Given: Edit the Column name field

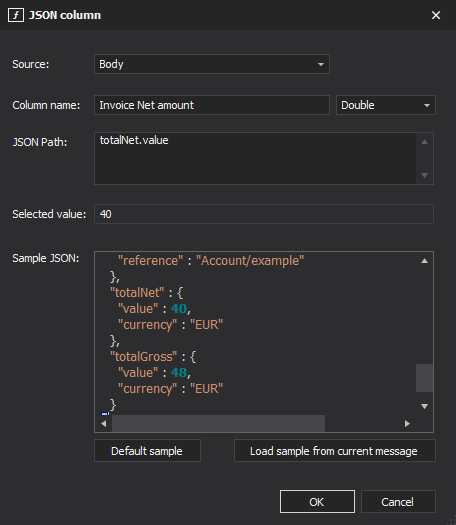Looking at the screenshot, I should 212,105.
